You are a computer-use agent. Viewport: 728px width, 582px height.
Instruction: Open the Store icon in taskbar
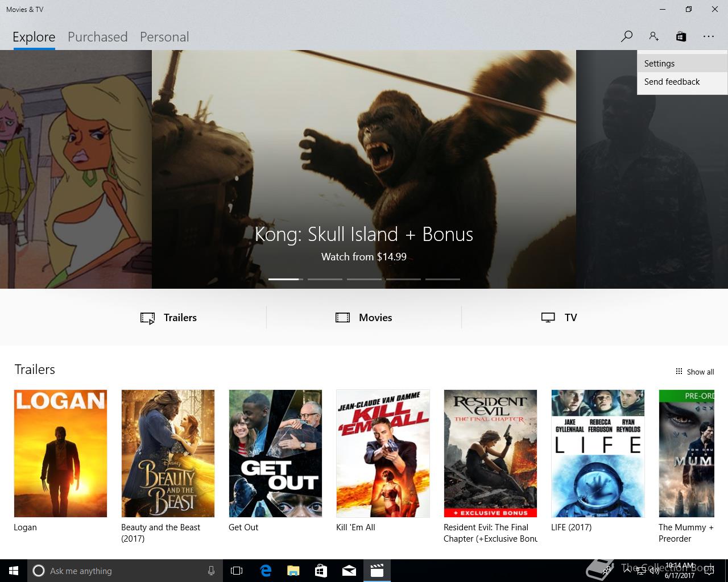[321, 571]
